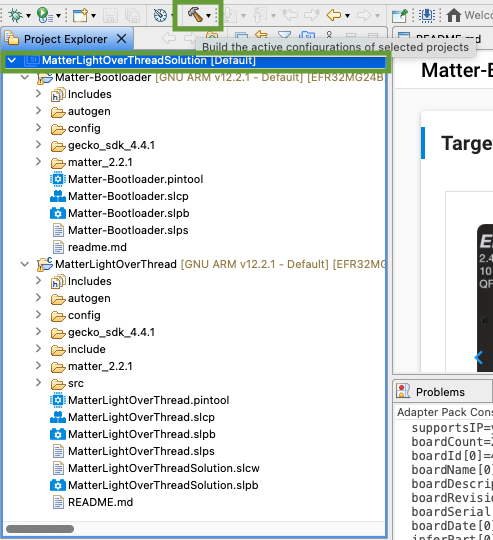Expand the src folder
Viewport: 493px width, 540px height.
point(39,383)
